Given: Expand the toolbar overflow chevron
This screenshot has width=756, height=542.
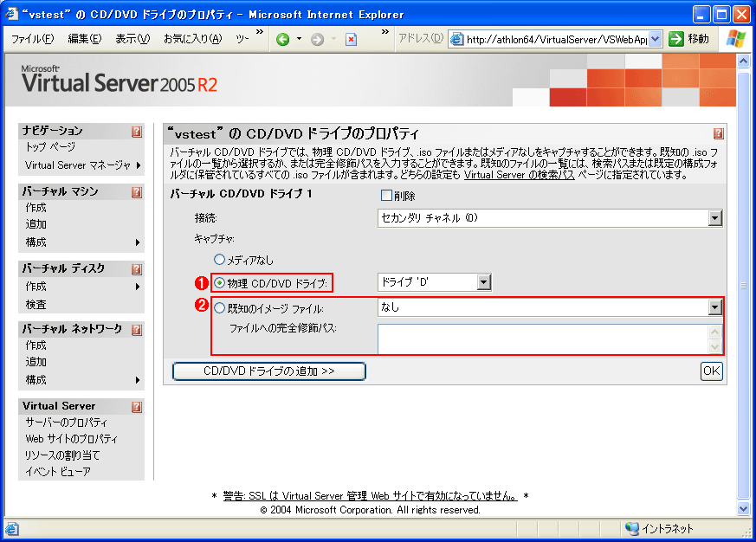Looking at the screenshot, I should coord(384,32).
